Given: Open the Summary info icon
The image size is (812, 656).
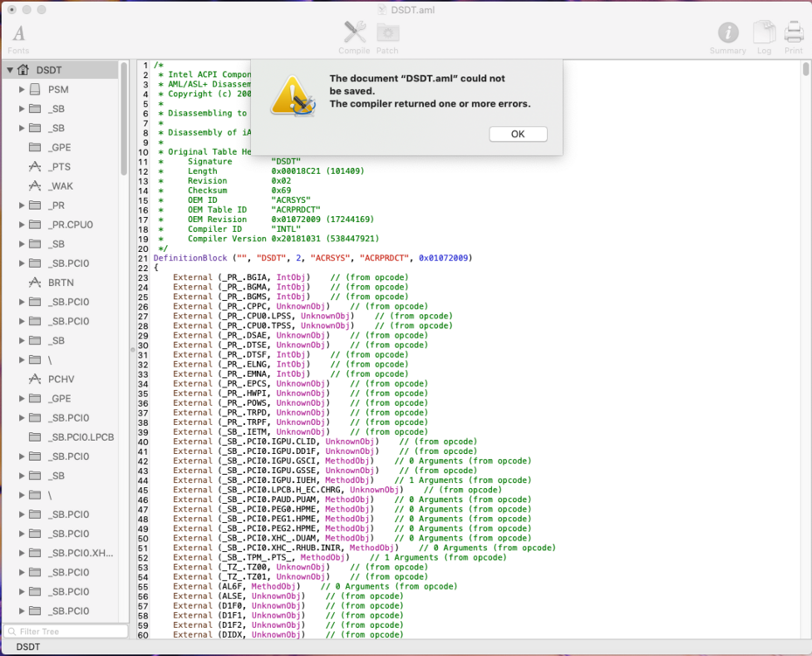Looking at the screenshot, I should (727, 33).
